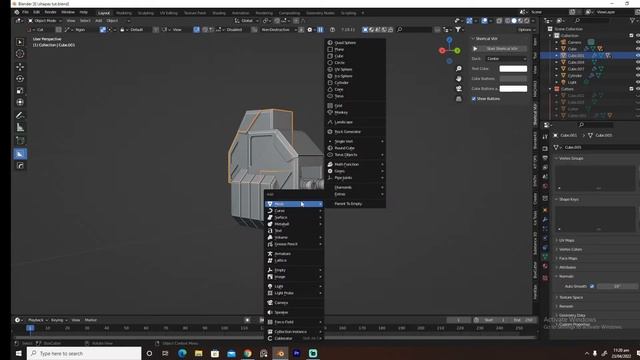Screen dimensions: 640x360
Task: Click the Color Buttons active white swatch
Action: coord(513,89)
